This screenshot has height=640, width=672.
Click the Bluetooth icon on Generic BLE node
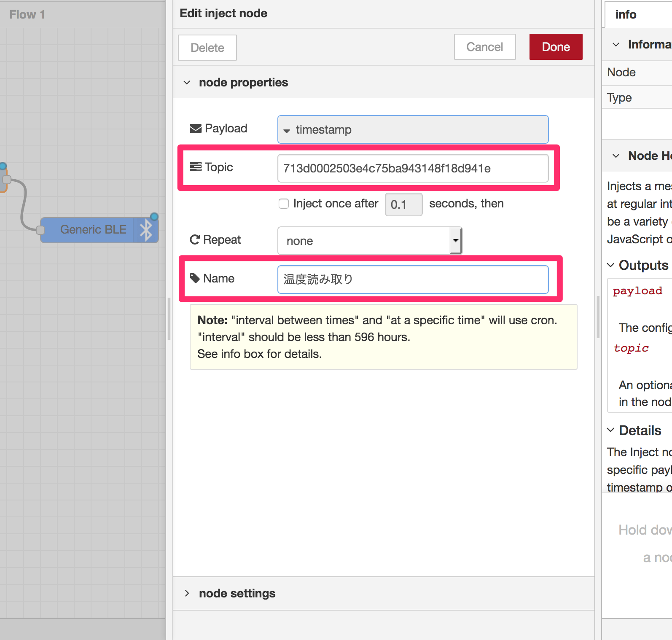tap(146, 230)
